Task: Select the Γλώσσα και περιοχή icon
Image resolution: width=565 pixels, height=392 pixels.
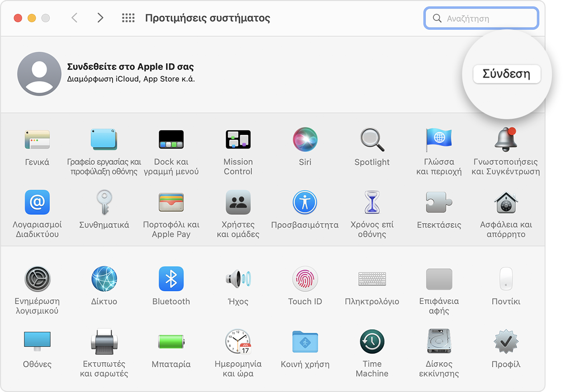Action: pyautogui.click(x=439, y=139)
